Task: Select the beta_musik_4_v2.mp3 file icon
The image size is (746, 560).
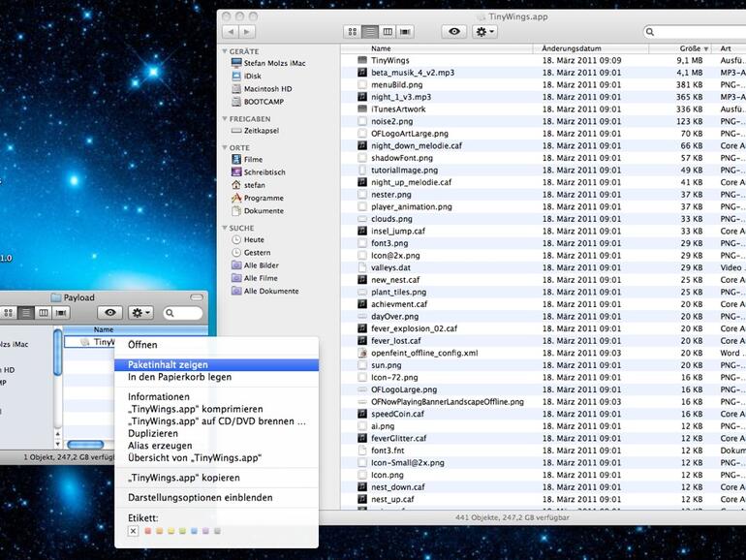Action: tap(362, 73)
